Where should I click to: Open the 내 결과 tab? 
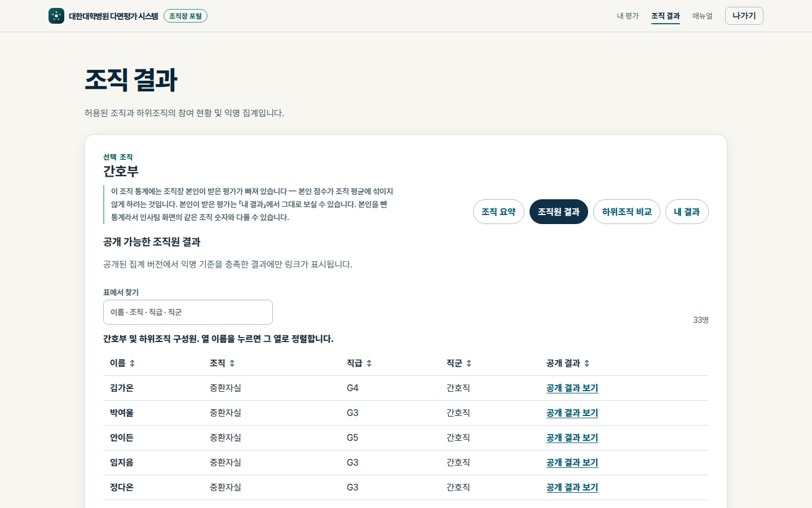pos(687,212)
